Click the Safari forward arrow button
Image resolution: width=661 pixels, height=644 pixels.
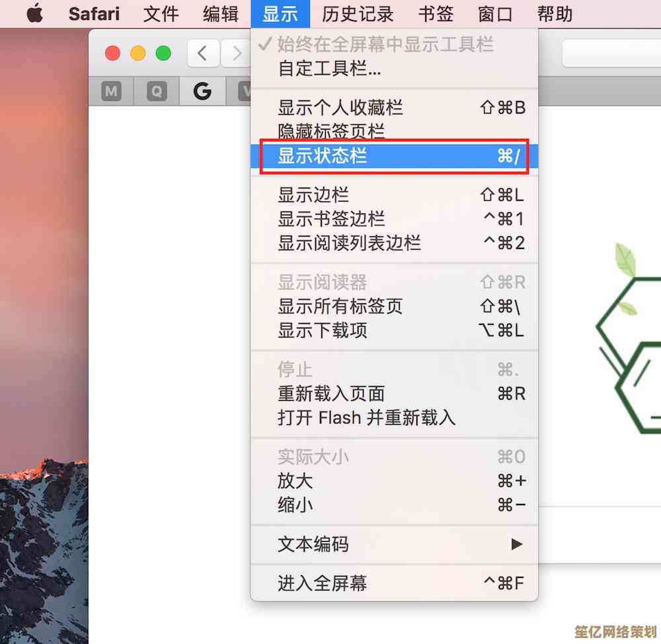[236, 54]
